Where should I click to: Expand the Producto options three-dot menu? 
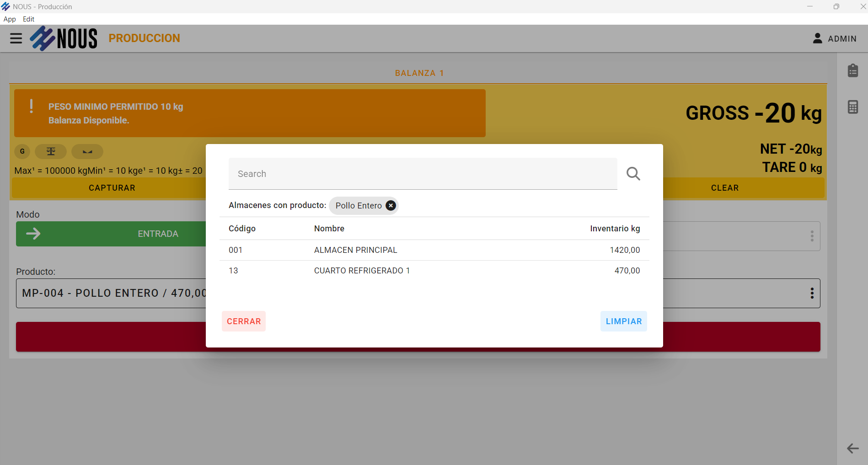(812, 293)
